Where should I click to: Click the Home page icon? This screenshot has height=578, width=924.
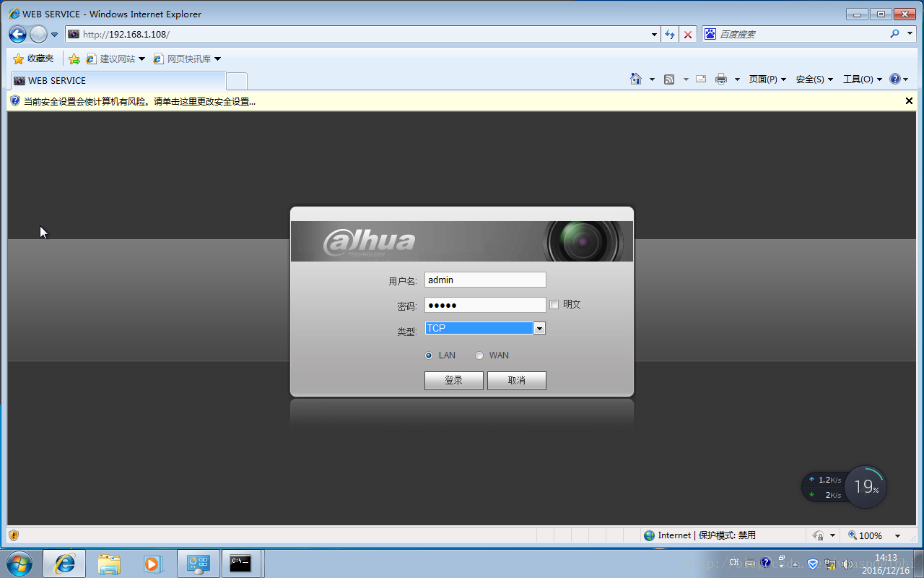point(636,79)
